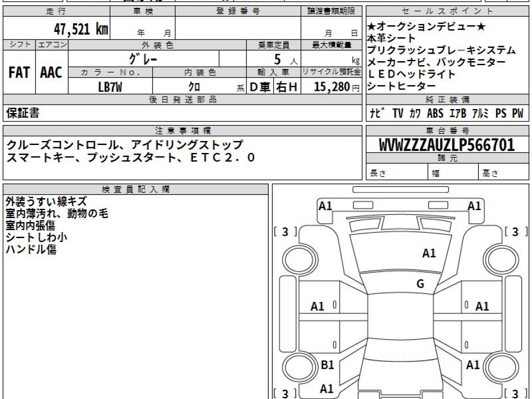532x399 pixels.
Task: Click the カラーNo. header
Action: tap(110, 72)
